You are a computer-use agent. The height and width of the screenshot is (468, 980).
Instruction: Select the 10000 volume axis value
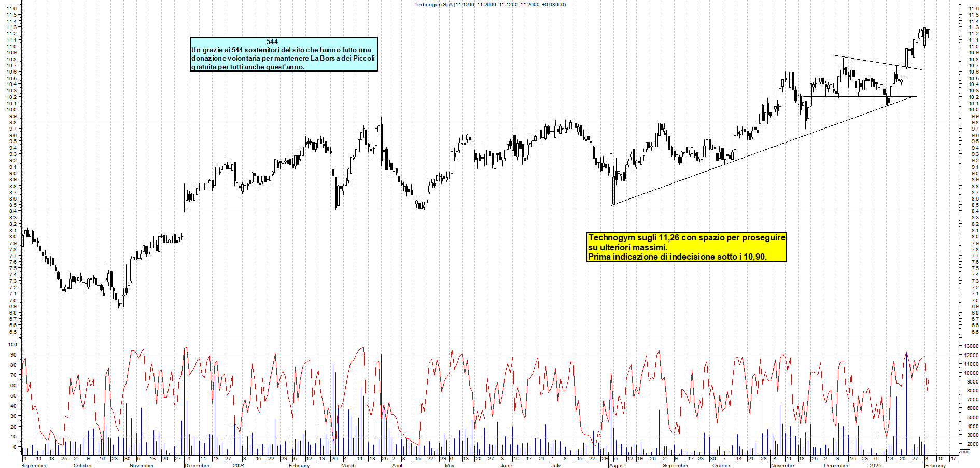click(x=971, y=373)
